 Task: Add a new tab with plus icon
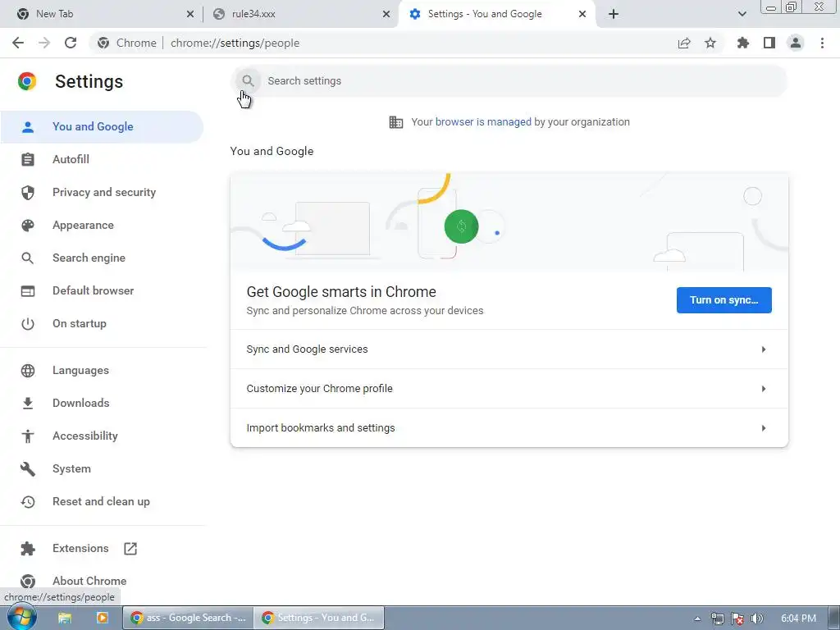pyautogui.click(x=614, y=14)
